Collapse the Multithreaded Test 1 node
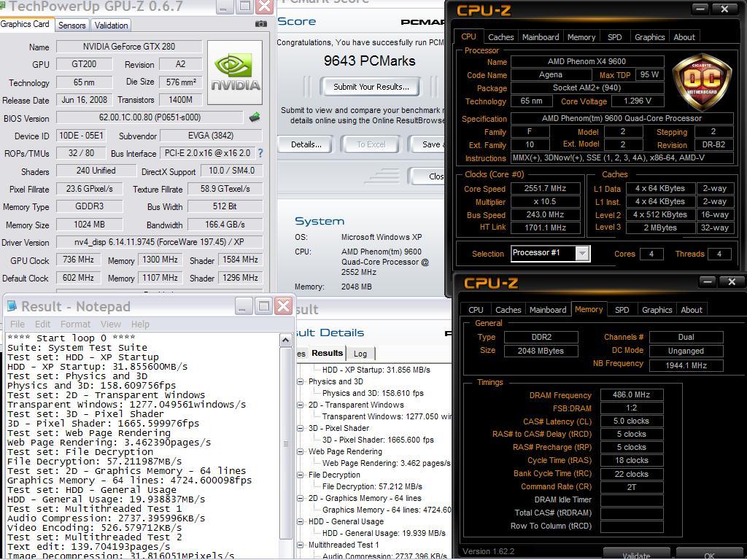 coord(300,545)
